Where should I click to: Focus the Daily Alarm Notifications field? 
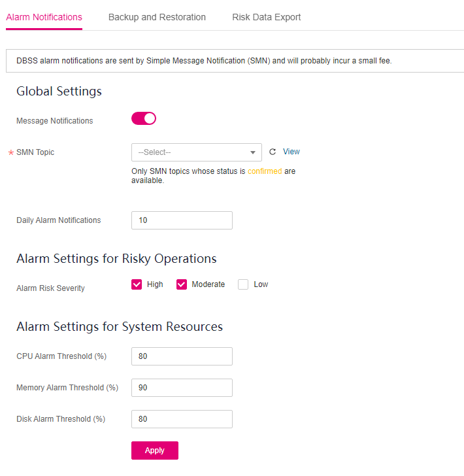click(182, 220)
